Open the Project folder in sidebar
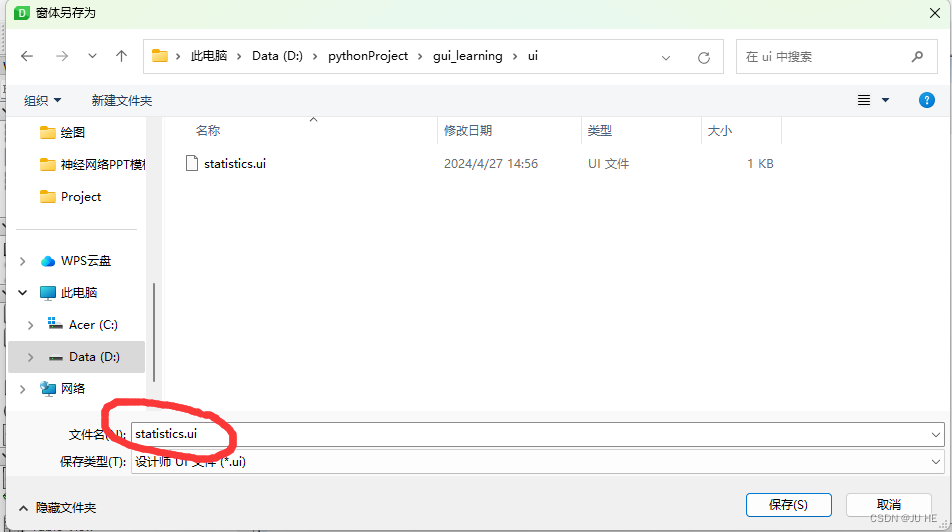 [70, 197]
